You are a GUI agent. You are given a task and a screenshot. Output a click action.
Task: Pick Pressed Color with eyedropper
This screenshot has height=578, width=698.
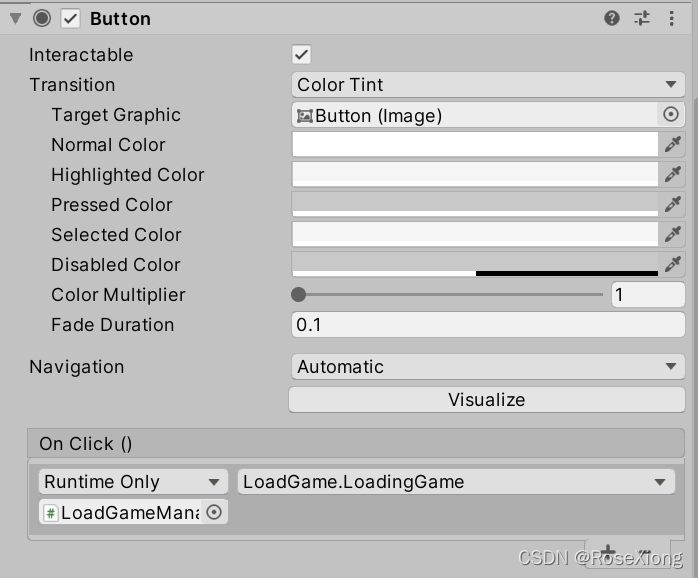(x=672, y=204)
